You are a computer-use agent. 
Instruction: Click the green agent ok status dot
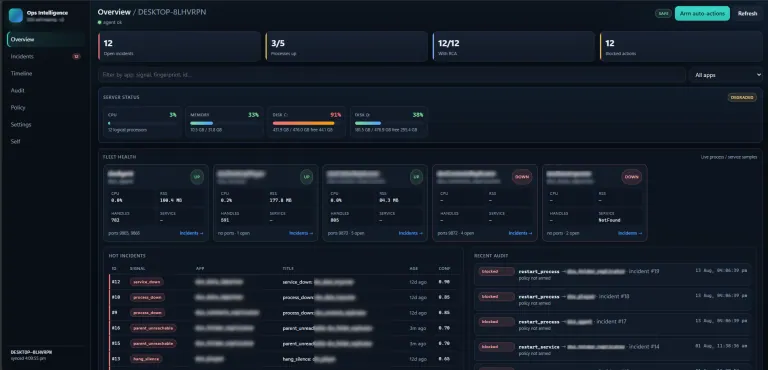click(99, 22)
